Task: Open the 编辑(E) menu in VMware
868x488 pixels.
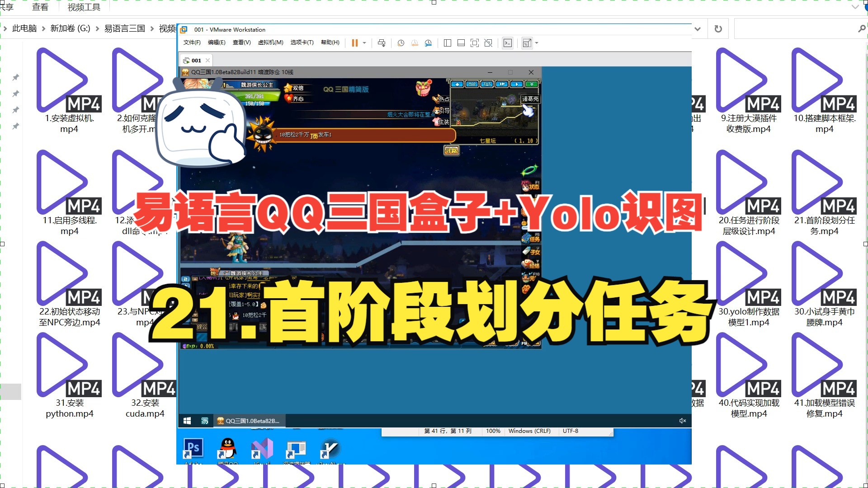Action: coord(217,42)
